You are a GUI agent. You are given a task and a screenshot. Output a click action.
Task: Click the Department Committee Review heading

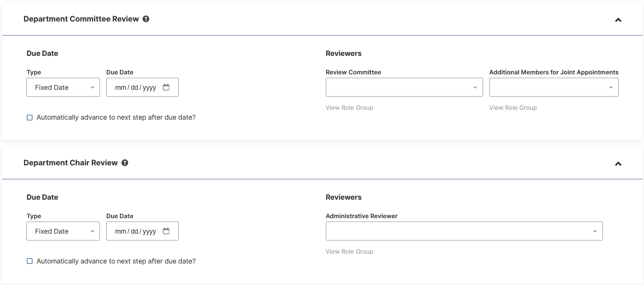(81, 19)
